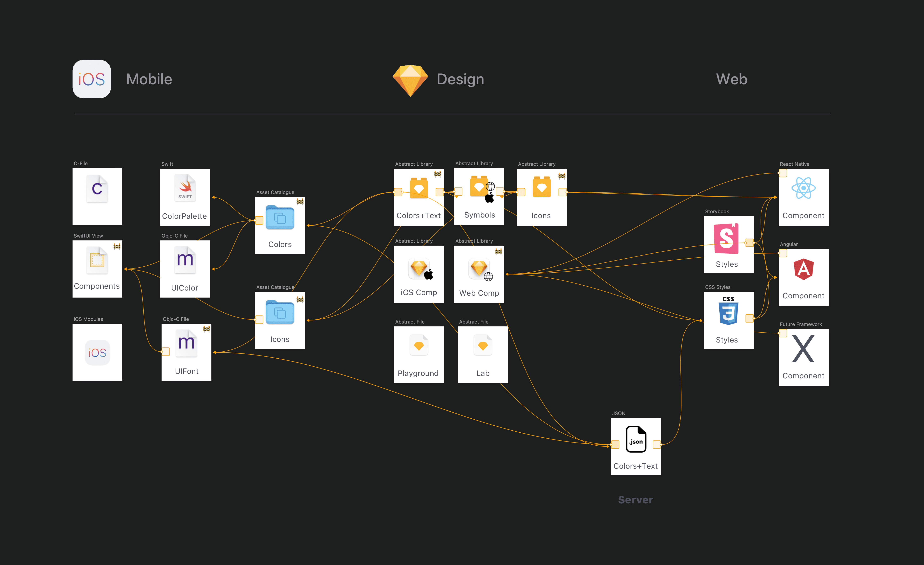Click the Web section heading
924x565 pixels.
731,79
